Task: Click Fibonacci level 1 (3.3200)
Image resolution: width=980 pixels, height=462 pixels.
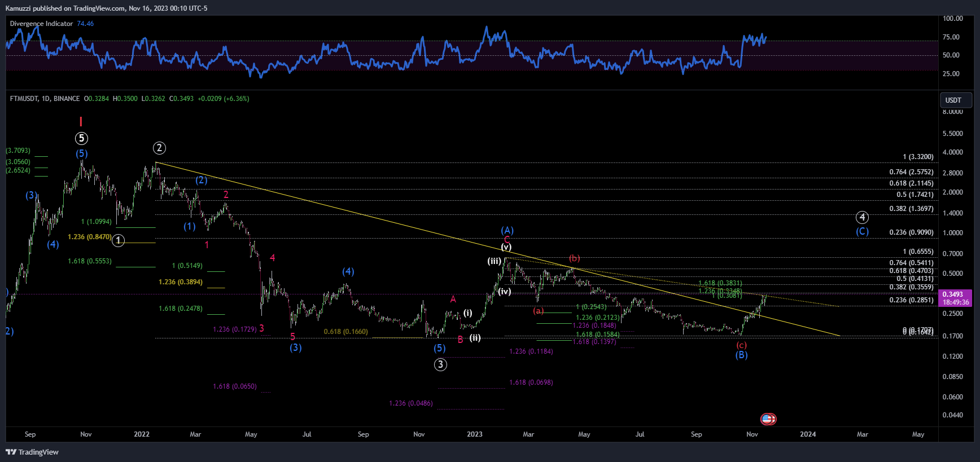Action: point(918,157)
